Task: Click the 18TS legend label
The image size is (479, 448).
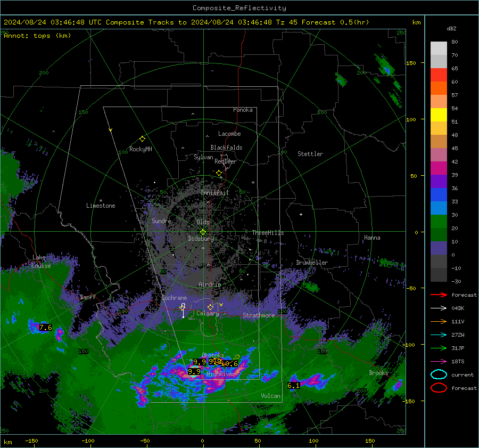Action: [458, 361]
